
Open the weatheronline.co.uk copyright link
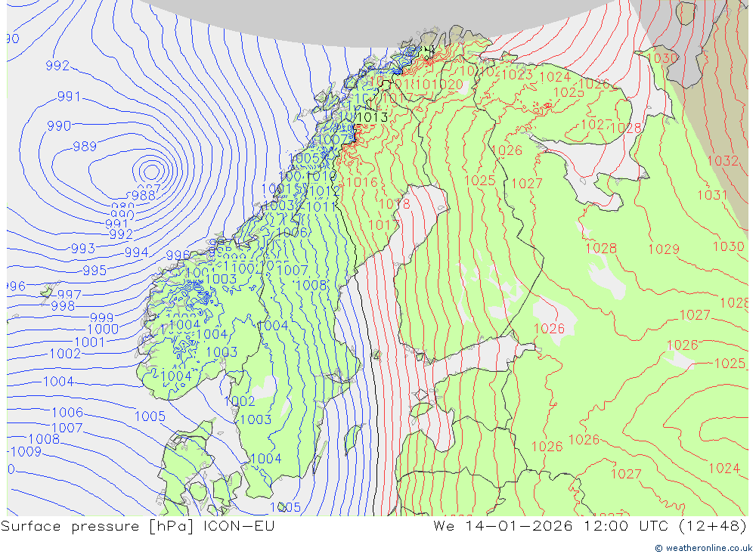click(703, 548)
